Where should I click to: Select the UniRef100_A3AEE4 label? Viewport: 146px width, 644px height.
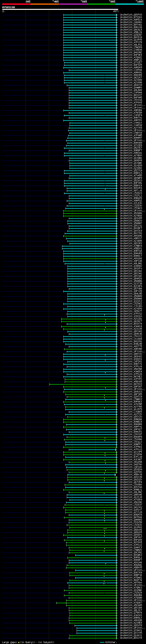pyautogui.click(x=131, y=371)
